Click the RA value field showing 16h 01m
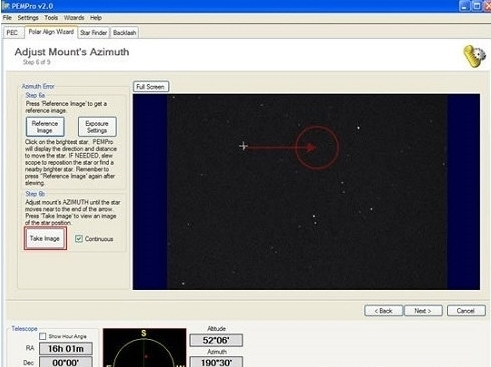The width and height of the screenshot is (491, 367). point(66,349)
